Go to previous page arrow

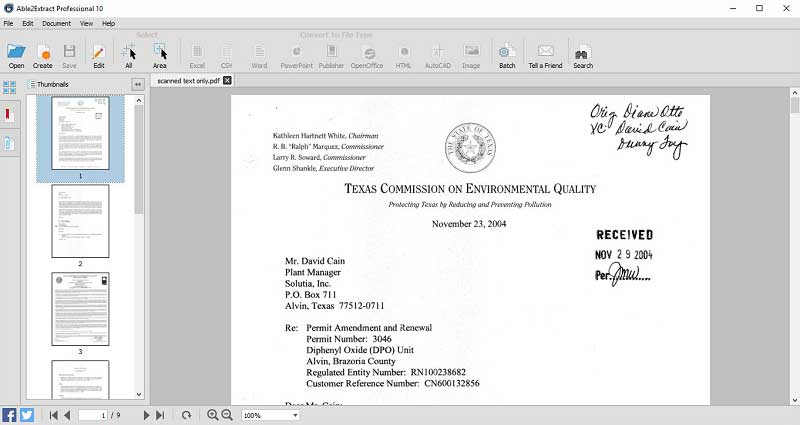coord(67,415)
